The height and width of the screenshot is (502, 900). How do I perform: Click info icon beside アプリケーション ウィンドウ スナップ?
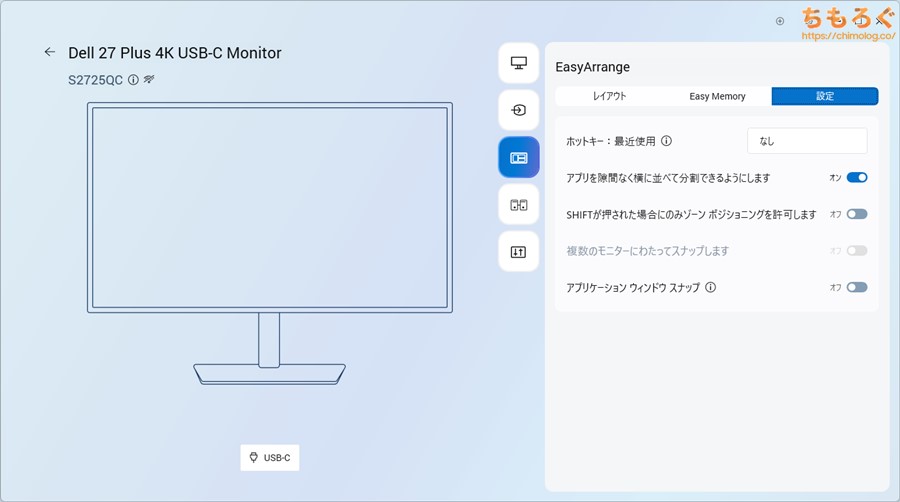[711, 287]
